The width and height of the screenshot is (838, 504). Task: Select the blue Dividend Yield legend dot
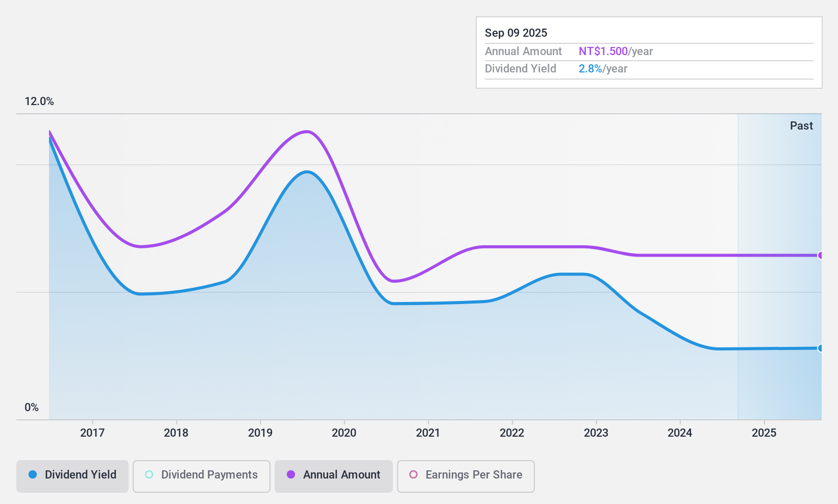coord(34,475)
